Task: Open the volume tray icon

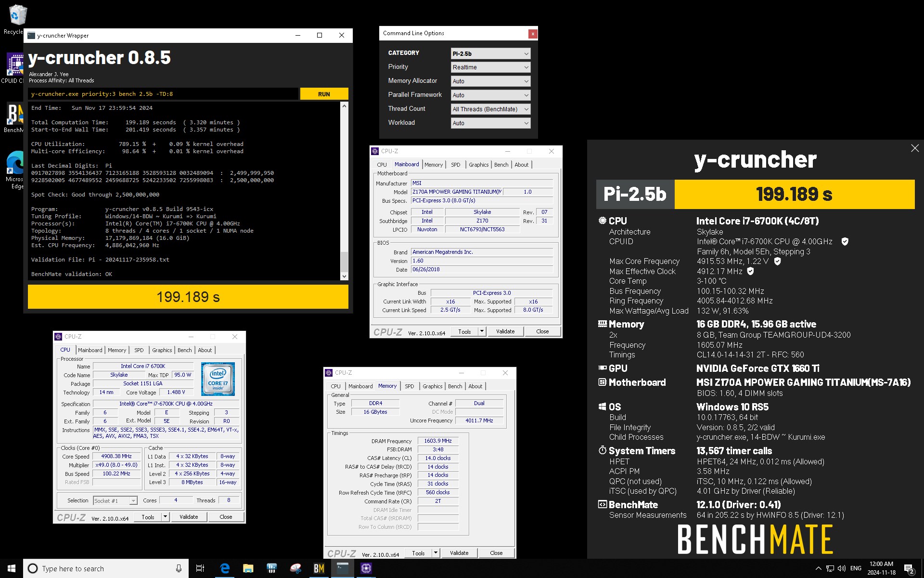Action: 842,568
